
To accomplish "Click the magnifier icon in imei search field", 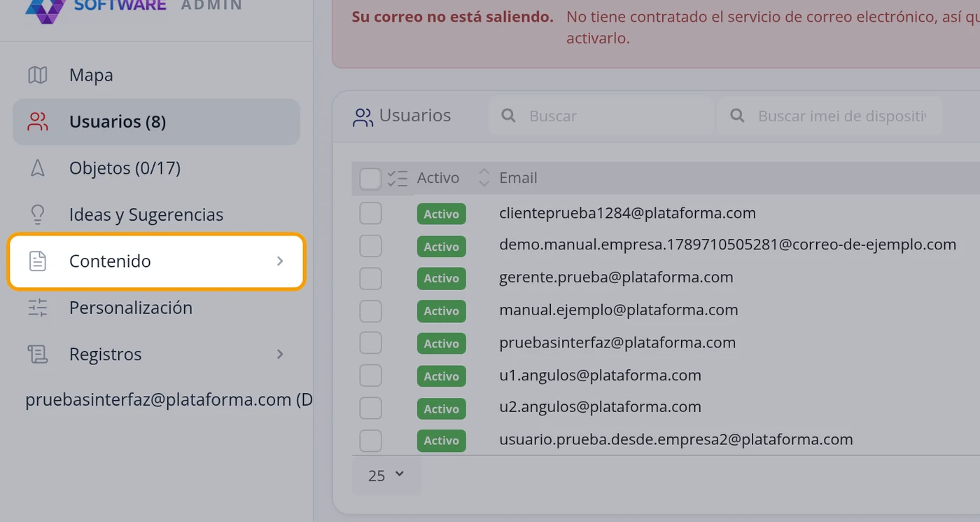I will coord(737,116).
